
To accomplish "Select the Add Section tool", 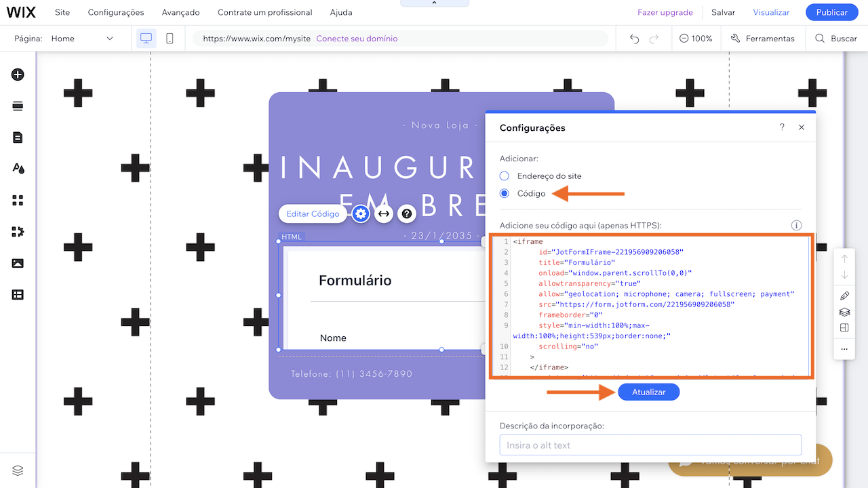I will tap(17, 106).
